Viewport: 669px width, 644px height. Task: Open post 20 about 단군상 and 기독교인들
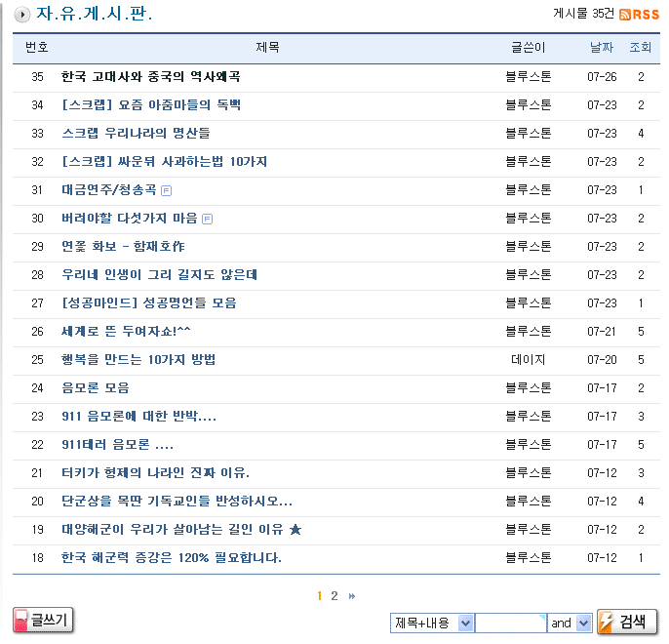(x=177, y=501)
